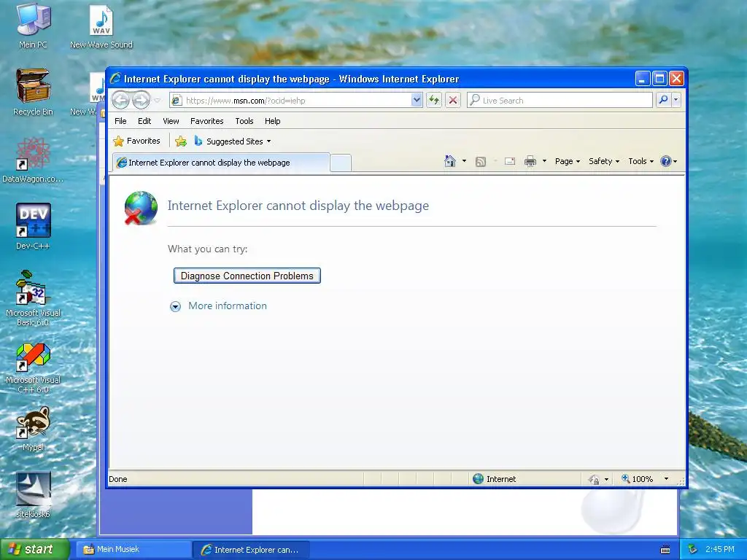The image size is (747, 560).
Task: Select the 'Internet Explorer cannot display' tab
Action: point(221,163)
